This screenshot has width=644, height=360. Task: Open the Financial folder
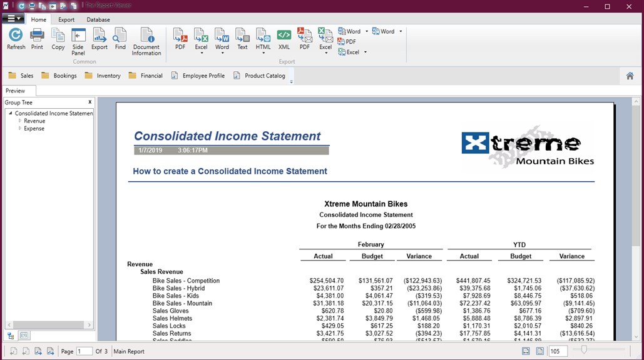145,76
